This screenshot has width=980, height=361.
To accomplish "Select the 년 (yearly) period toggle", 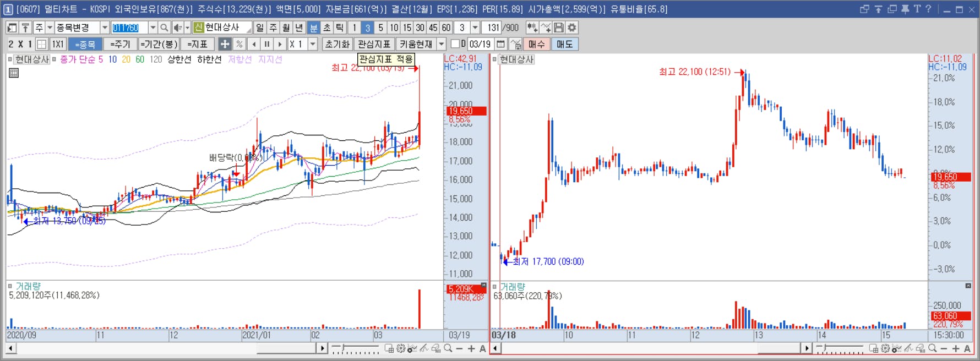I will [299, 28].
